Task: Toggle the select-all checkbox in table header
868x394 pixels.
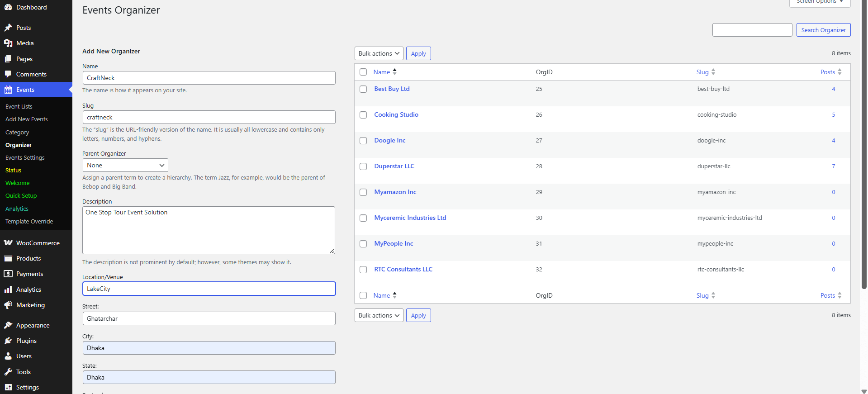Action: 363,72
